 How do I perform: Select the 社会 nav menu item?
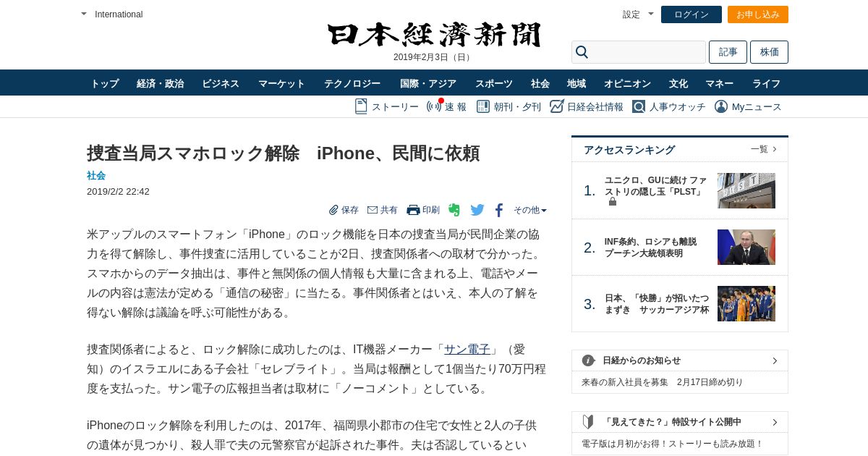pyautogui.click(x=540, y=83)
